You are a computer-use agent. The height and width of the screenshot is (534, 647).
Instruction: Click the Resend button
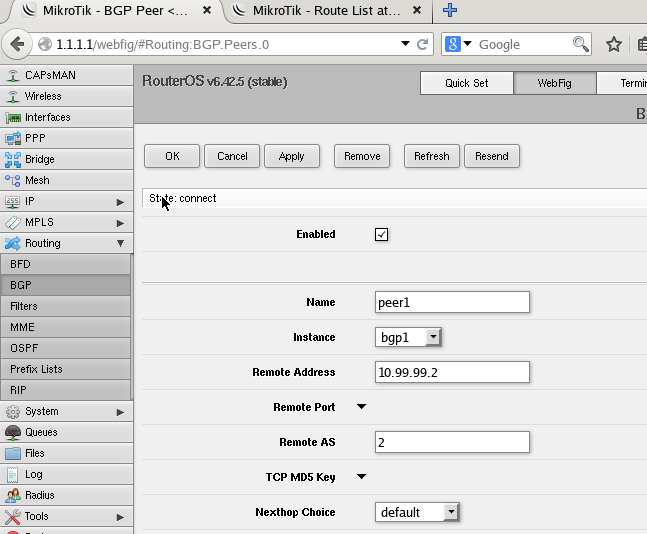492,156
